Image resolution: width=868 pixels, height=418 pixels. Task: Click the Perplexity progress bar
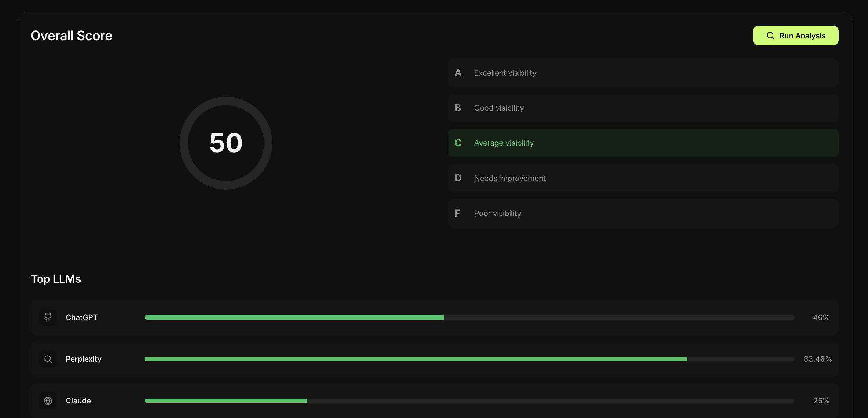[469, 359]
